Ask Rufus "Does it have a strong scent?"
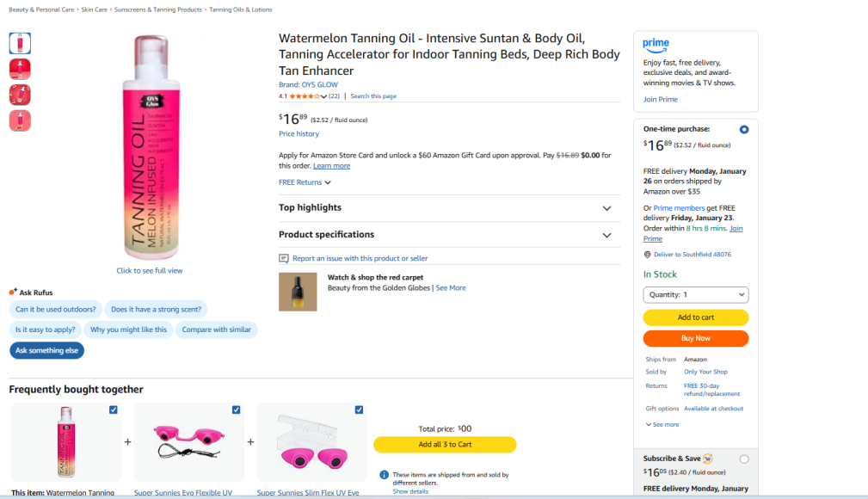 click(157, 309)
